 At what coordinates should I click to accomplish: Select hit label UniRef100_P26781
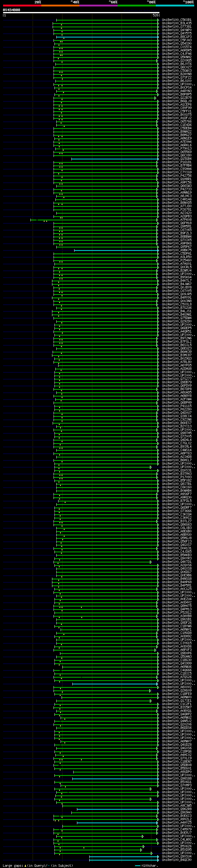(x=177, y=210)
